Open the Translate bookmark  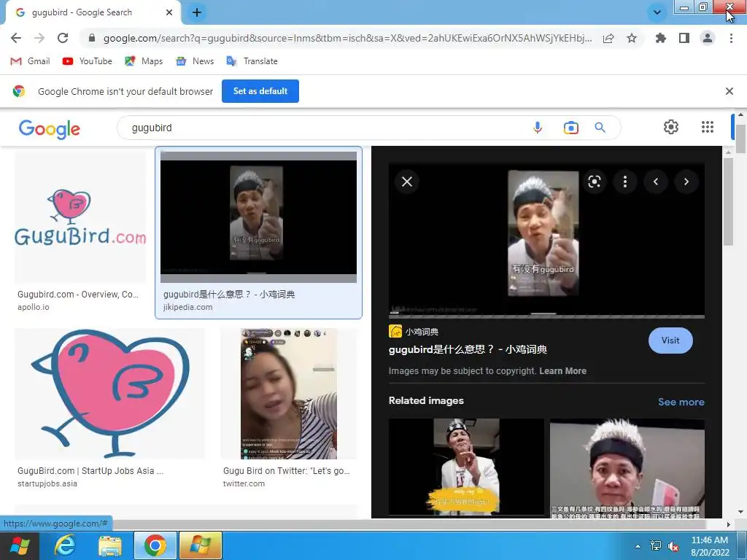pyautogui.click(x=252, y=61)
